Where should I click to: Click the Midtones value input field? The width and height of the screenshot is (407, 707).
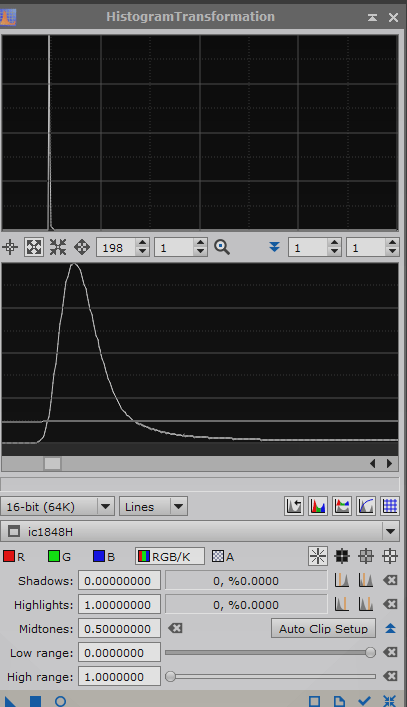coord(119,628)
